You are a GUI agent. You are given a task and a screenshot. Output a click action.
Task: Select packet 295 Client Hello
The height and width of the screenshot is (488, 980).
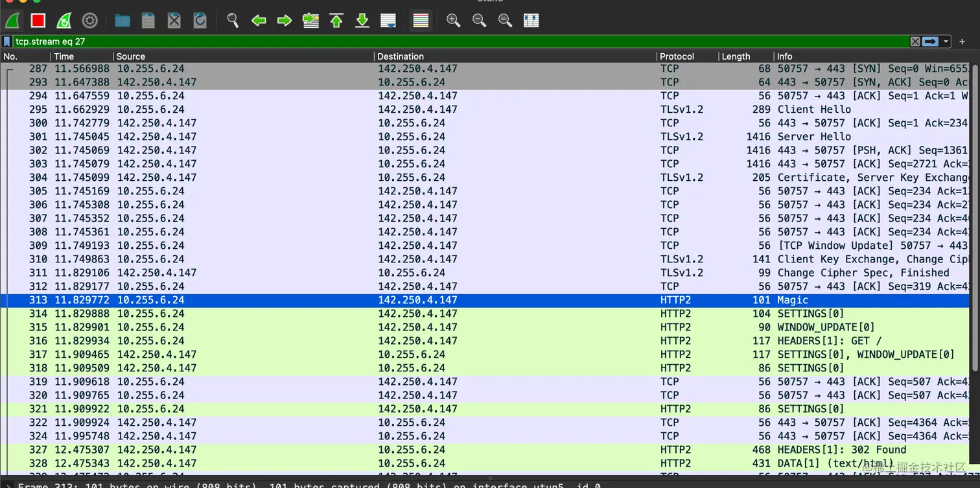[485, 110]
